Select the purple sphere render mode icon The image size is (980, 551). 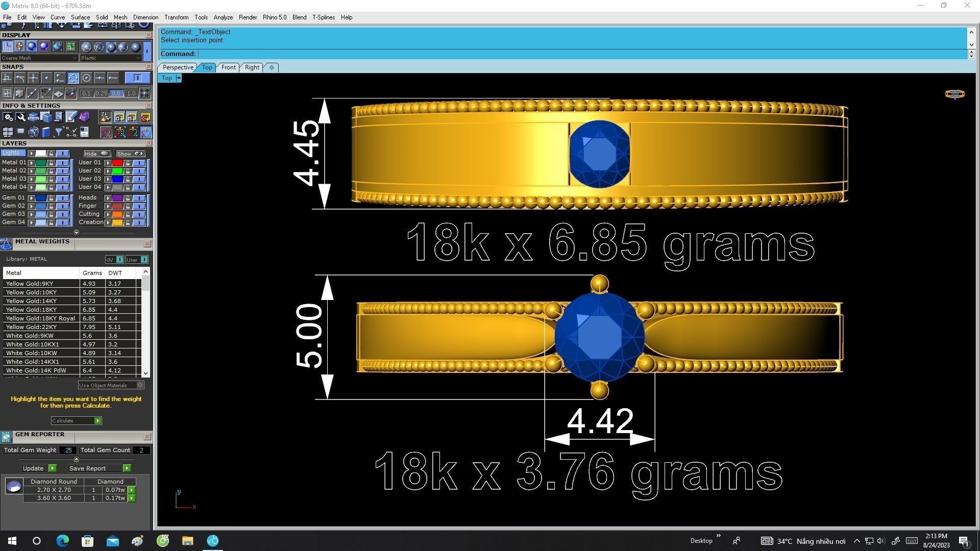(44, 46)
